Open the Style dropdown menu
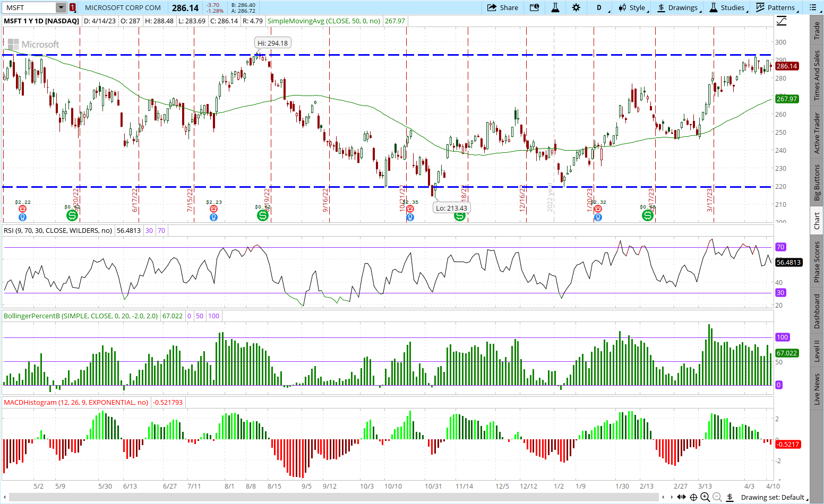This screenshot has width=824, height=504. [x=633, y=7]
